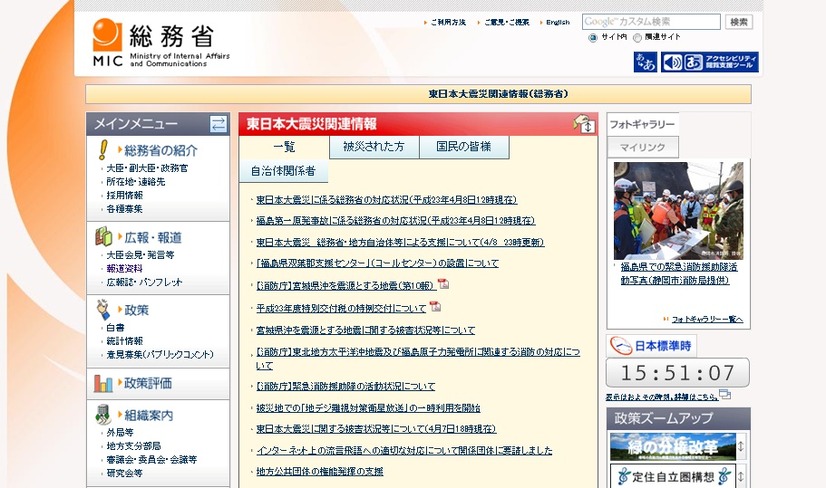Image resolution: width=826 pixels, height=488 pixels.
Task: Open 所在地・連絡先 link
Action: click(x=136, y=182)
